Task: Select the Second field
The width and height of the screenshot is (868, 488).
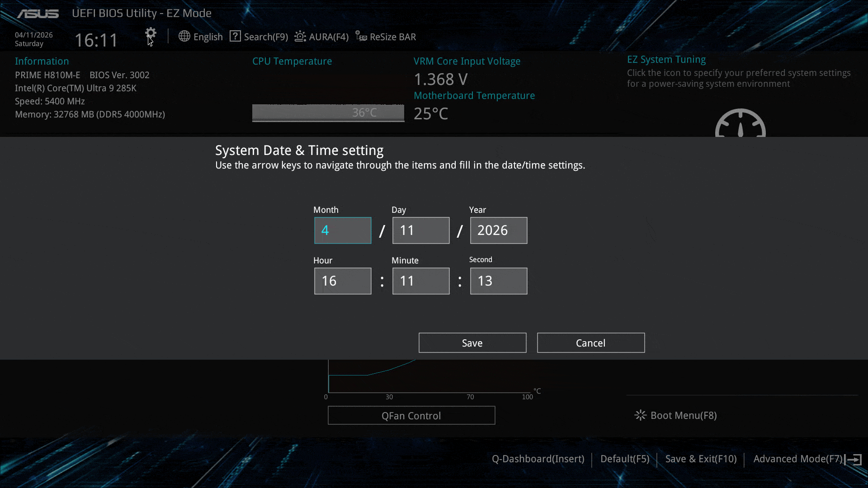Action: [499, 281]
